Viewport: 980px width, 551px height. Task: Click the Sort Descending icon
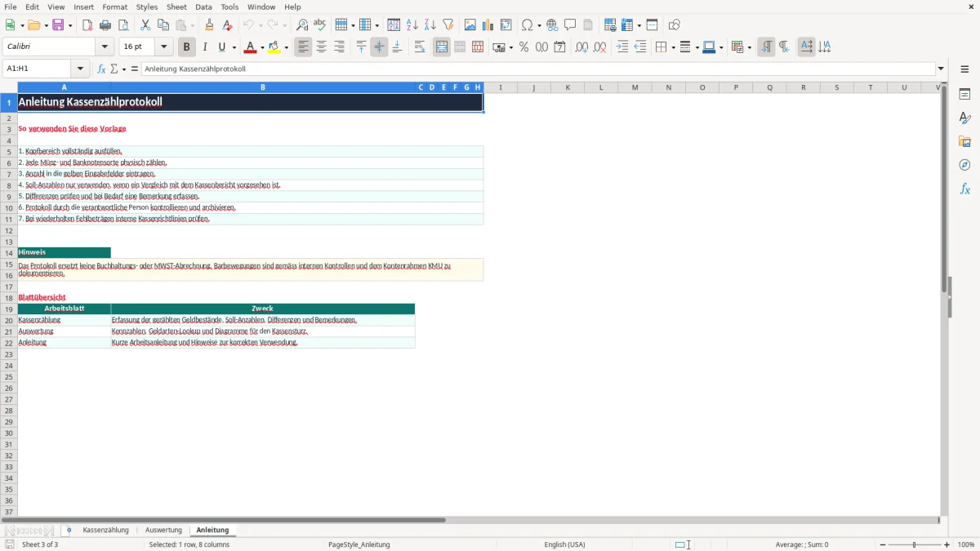point(430,25)
